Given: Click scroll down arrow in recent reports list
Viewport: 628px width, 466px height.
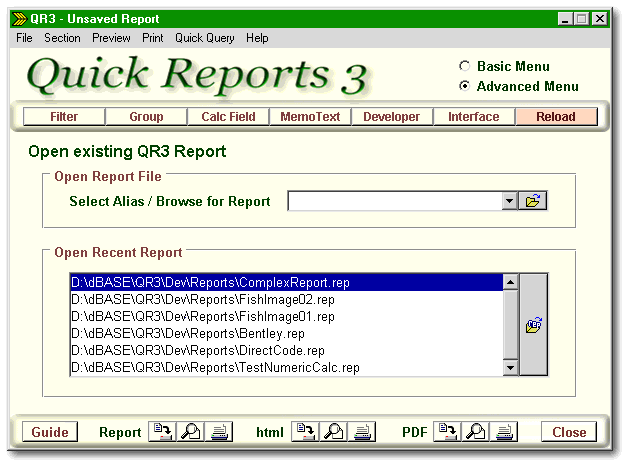Looking at the screenshot, I should 510,367.
